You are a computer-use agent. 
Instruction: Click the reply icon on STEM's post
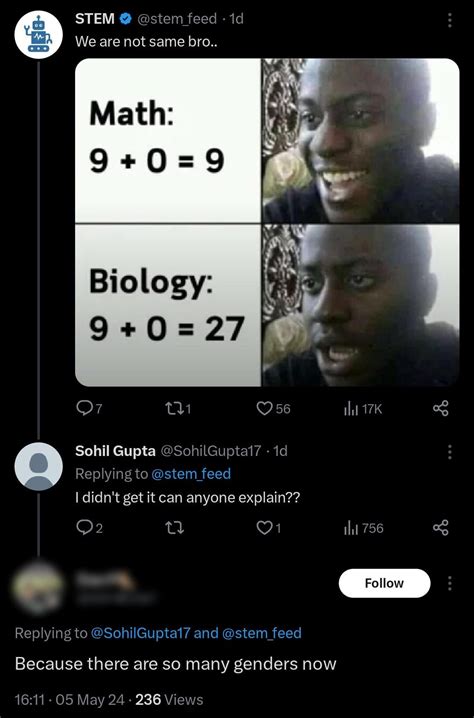(x=84, y=408)
